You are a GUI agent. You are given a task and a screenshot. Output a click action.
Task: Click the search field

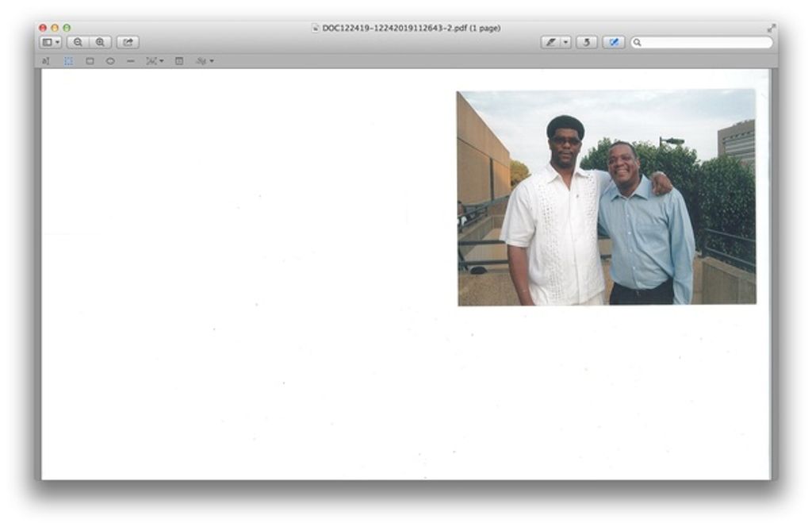coord(702,43)
